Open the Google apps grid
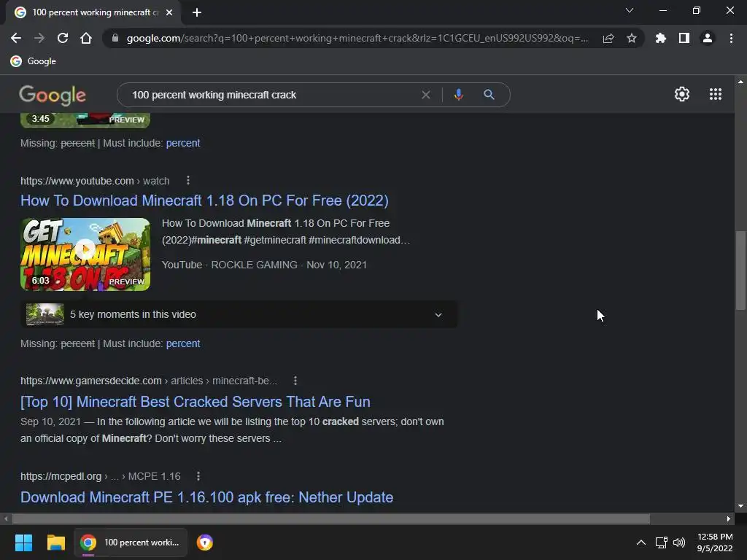 716,94
